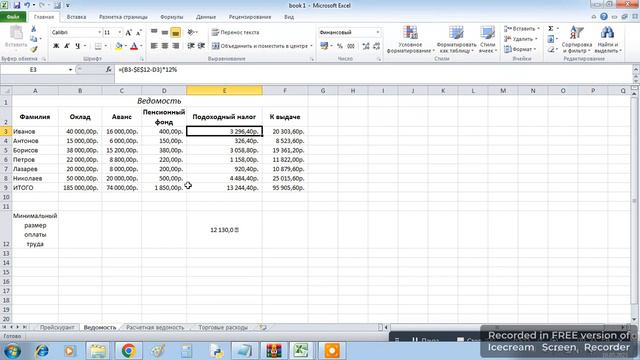Viewport: 640px width, 360px height.
Task: Align text to the right
Action: pos(176,46)
